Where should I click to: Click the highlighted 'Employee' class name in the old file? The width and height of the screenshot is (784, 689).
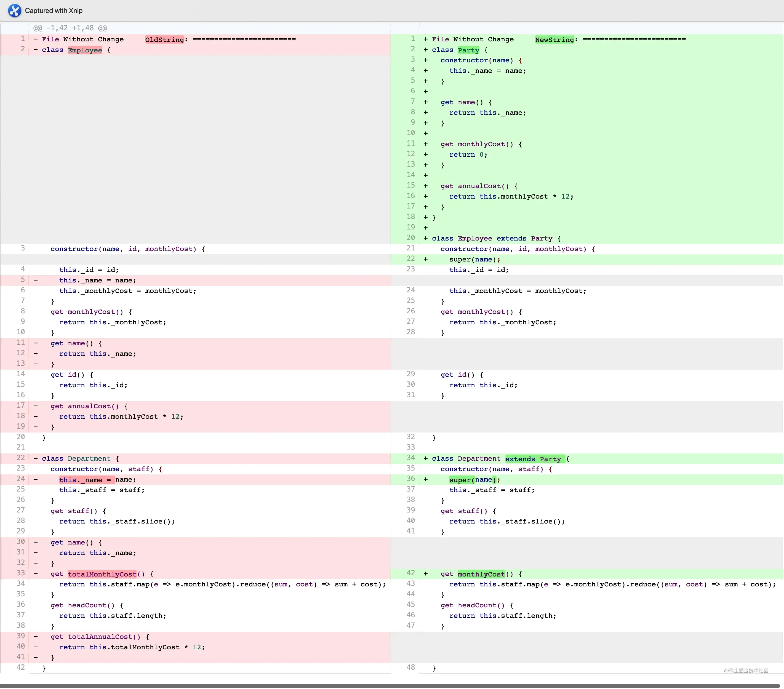(85, 50)
